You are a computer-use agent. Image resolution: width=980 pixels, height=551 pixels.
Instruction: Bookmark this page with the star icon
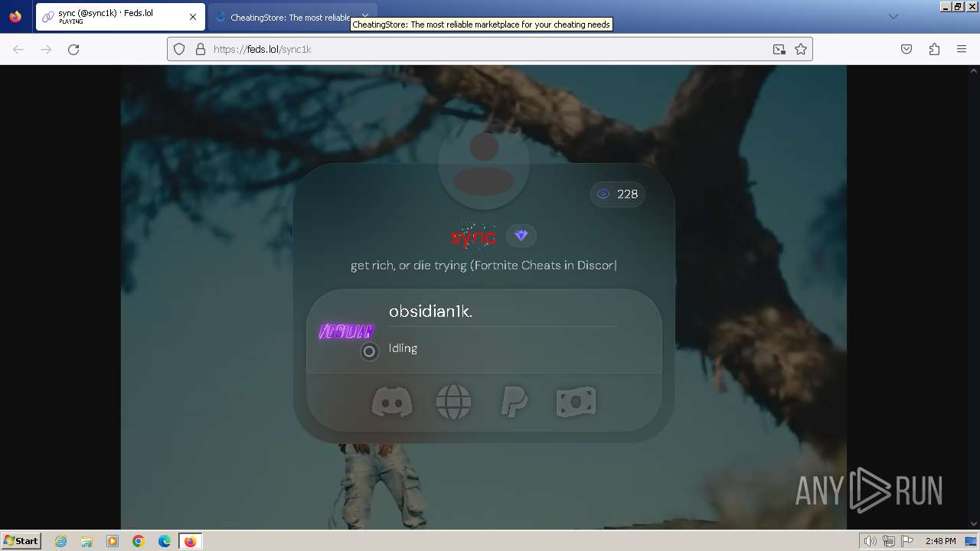[x=801, y=49]
